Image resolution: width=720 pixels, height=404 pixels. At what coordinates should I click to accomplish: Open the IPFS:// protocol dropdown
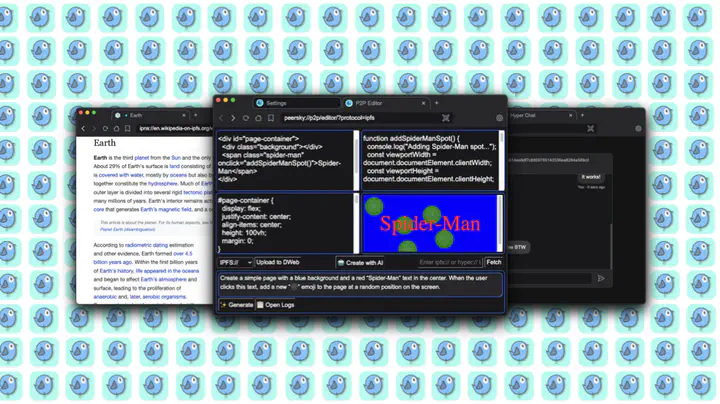click(235, 262)
